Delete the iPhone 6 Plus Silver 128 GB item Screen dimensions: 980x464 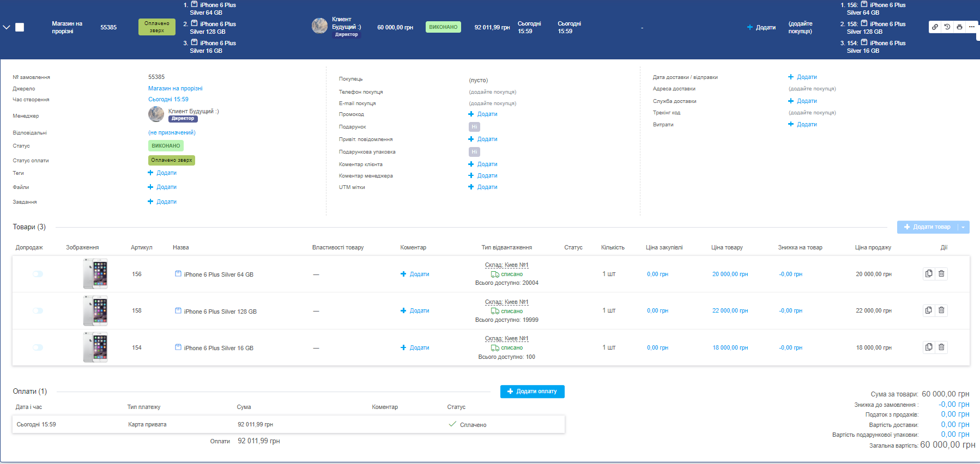click(x=941, y=310)
